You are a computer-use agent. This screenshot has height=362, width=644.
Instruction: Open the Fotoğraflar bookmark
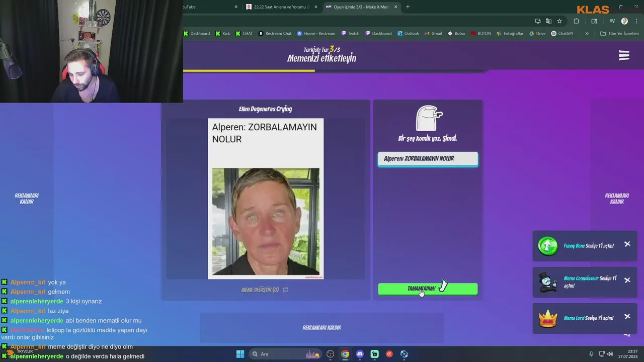pos(510,34)
